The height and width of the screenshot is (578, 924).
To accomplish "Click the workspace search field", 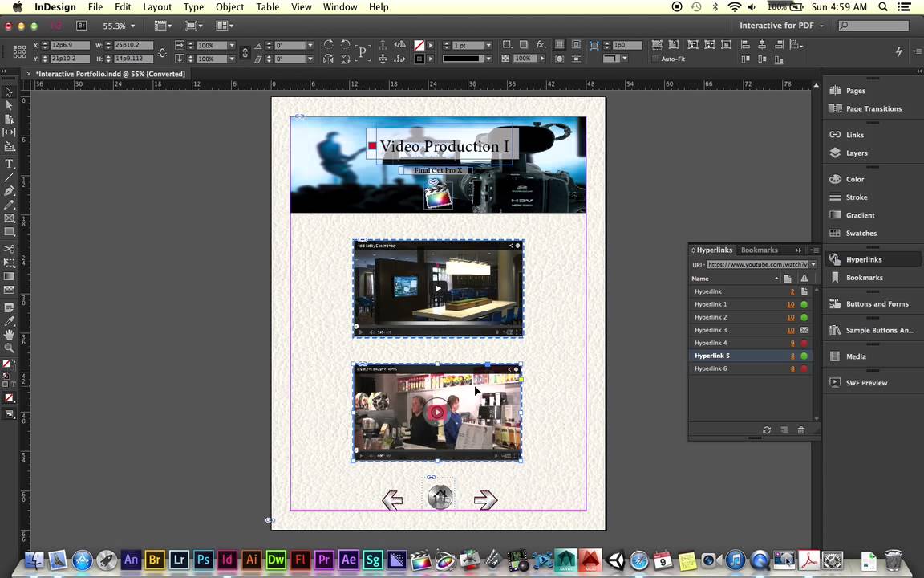I will 874,26.
